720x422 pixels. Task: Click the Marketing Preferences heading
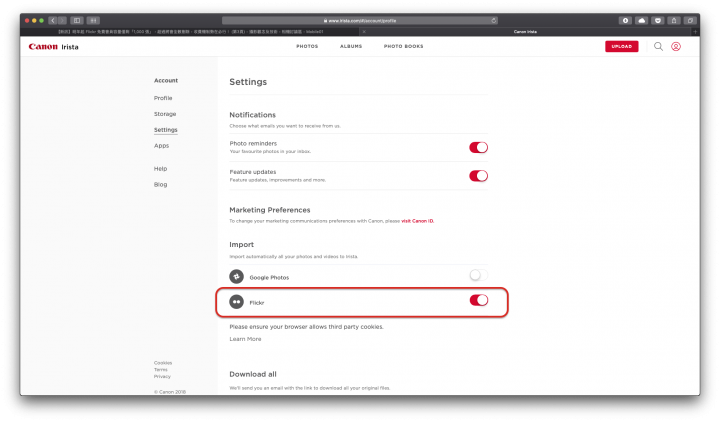coord(270,210)
